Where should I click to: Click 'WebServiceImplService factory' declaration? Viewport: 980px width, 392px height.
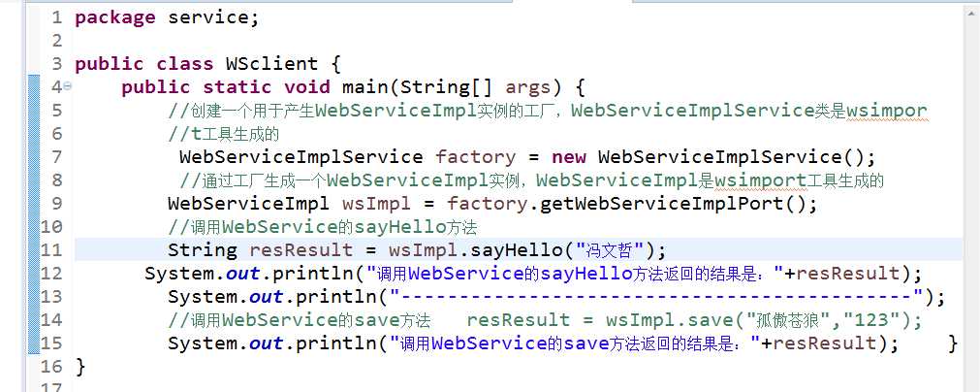(x=347, y=157)
